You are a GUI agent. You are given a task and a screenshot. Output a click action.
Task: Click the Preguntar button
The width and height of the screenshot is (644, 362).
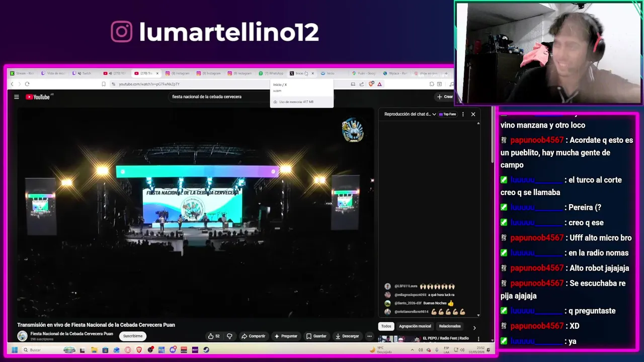286,336
